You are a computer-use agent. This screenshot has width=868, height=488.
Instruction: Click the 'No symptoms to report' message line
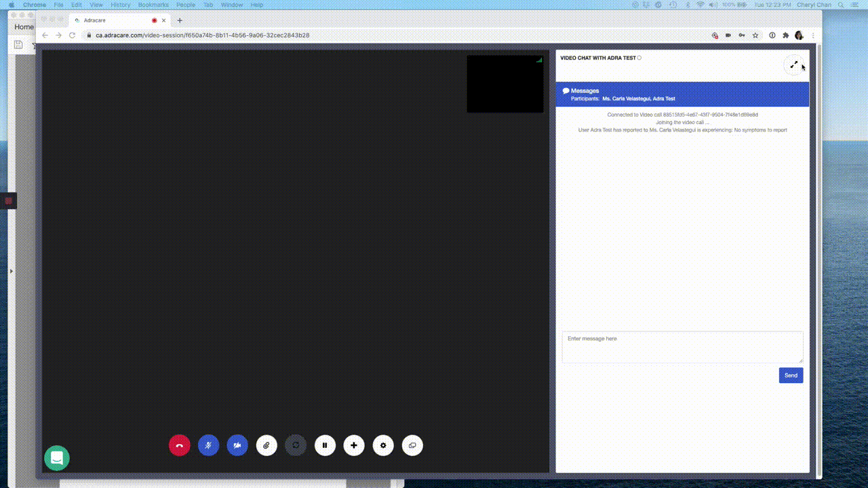(x=682, y=130)
